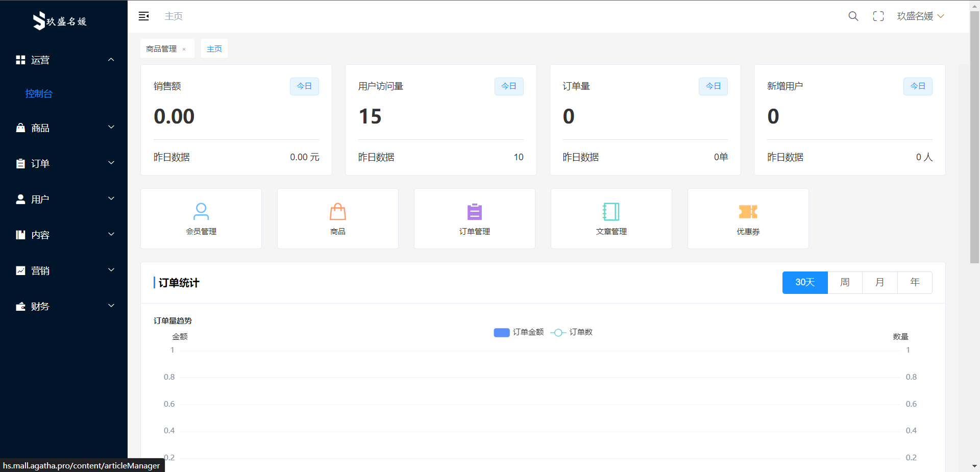Screen dimensions: 980x472
Task: Click the 30天 range button
Action: [x=804, y=282]
